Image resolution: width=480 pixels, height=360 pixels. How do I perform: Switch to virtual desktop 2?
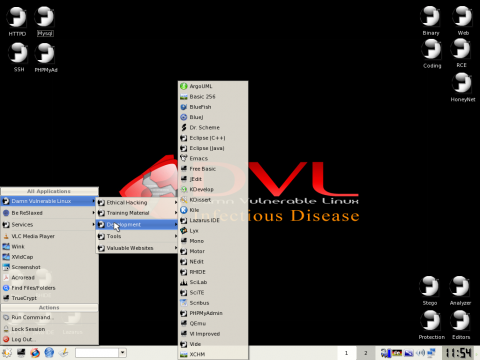(366, 353)
